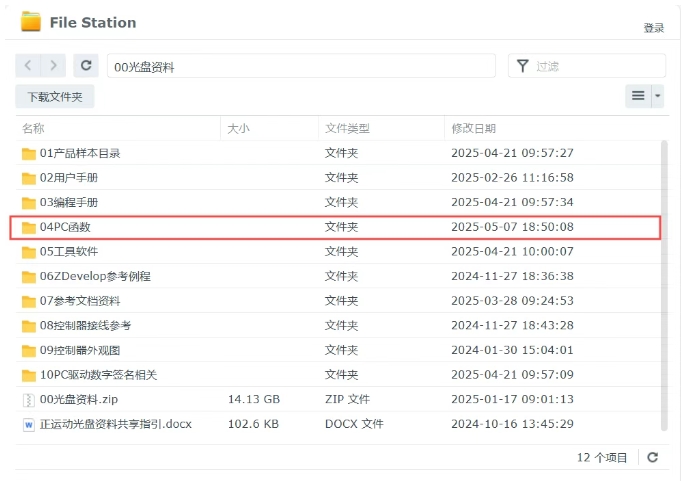Click the filter funnel icon
681x481 pixels.
point(523,66)
